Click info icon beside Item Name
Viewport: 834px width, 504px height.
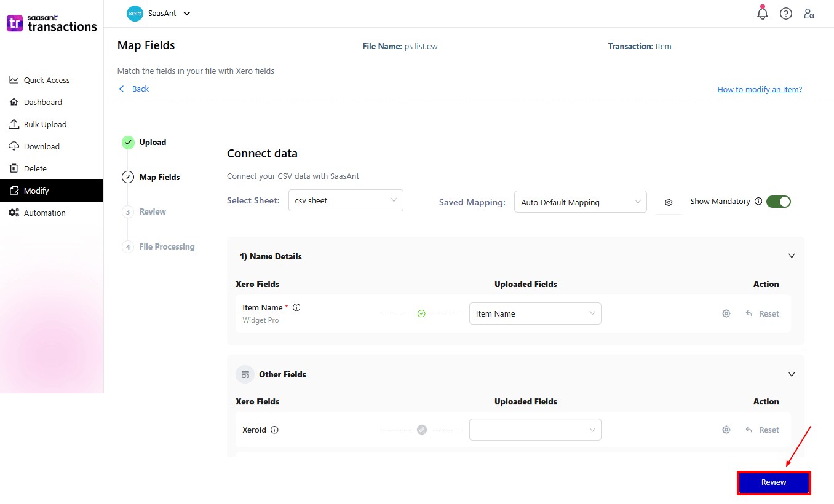296,307
